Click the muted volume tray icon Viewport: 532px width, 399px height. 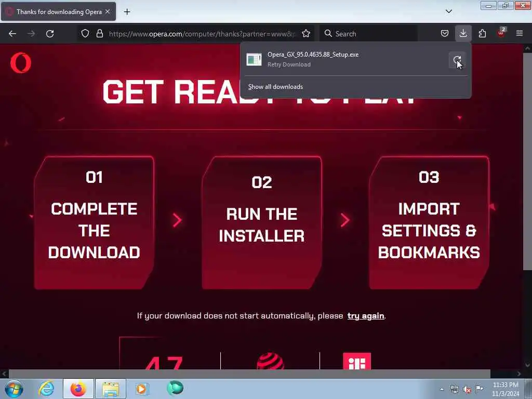[x=467, y=389]
